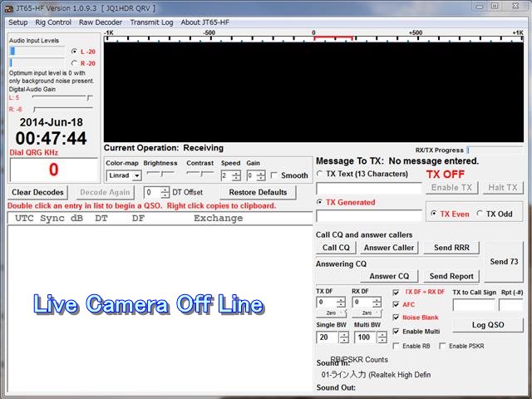Open the Rig Control menu
This screenshot has width=532, height=399.
(53, 22)
